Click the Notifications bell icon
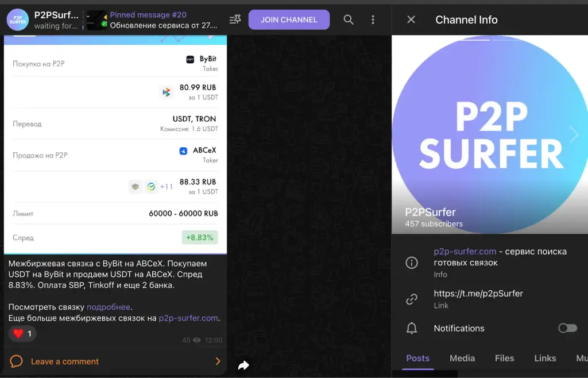Screen dimensions: 588x378 [x=412, y=328]
